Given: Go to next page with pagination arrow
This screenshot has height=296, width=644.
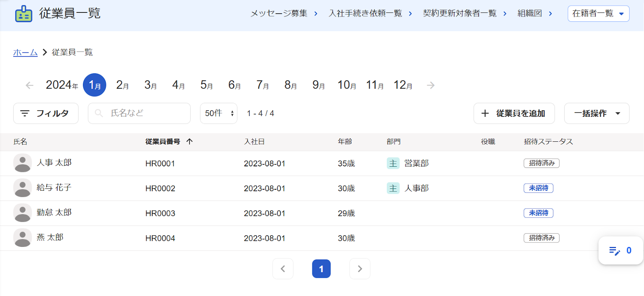Looking at the screenshot, I should tap(360, 269).
